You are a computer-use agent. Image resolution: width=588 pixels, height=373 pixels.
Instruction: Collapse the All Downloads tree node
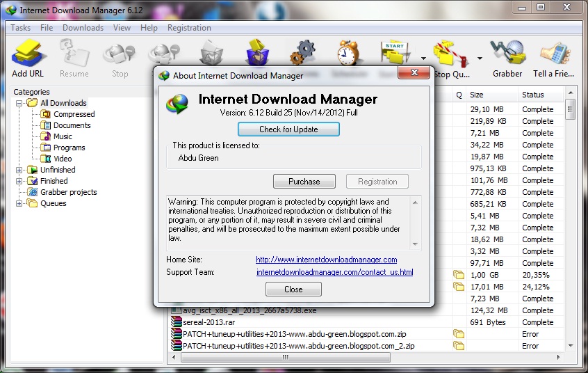[19, 103]
